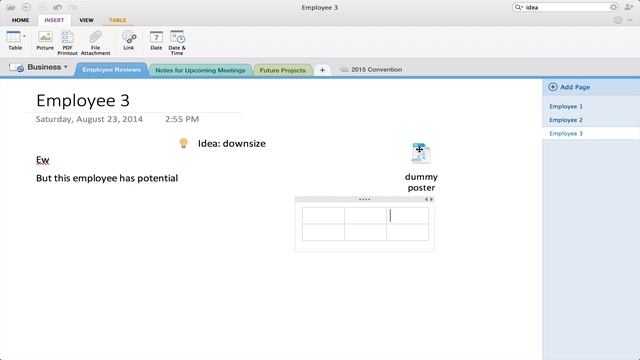Insert a Link
This screenshot has height=360, width=640.
click(x=129, y=40)
